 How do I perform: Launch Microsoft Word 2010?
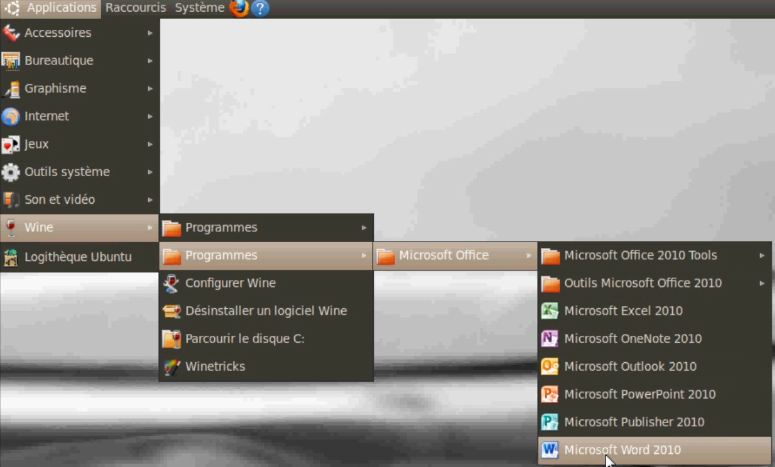click(x=654, y=450)
